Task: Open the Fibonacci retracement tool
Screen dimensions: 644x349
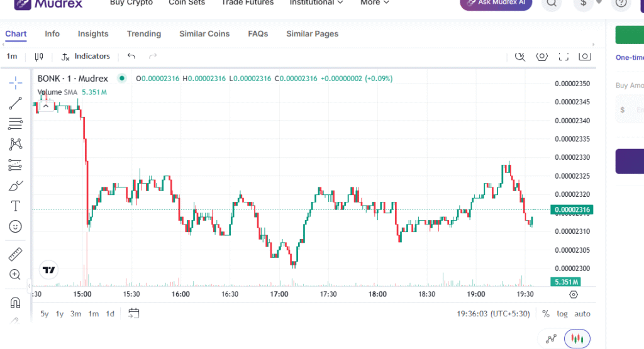Action: click(x=16, y=124)
